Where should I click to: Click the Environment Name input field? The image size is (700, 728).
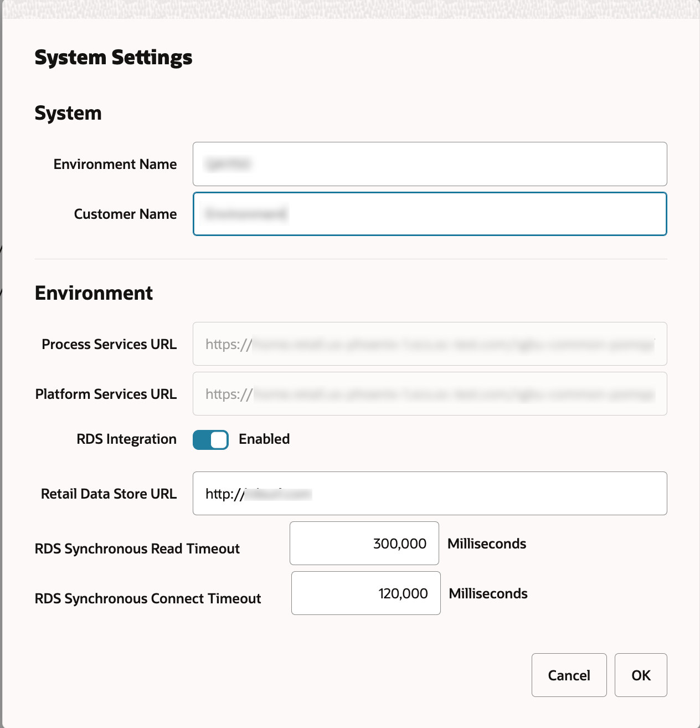(430, 164)
